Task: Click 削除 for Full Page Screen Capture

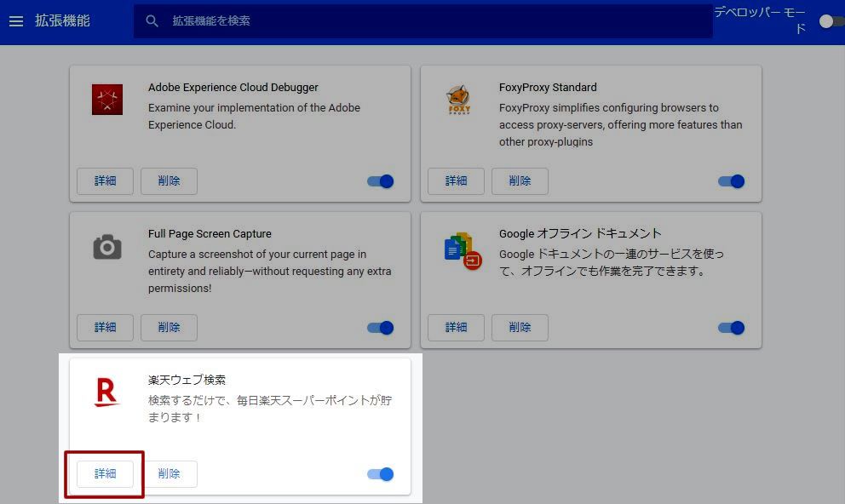Action: [x=170, y=328]
